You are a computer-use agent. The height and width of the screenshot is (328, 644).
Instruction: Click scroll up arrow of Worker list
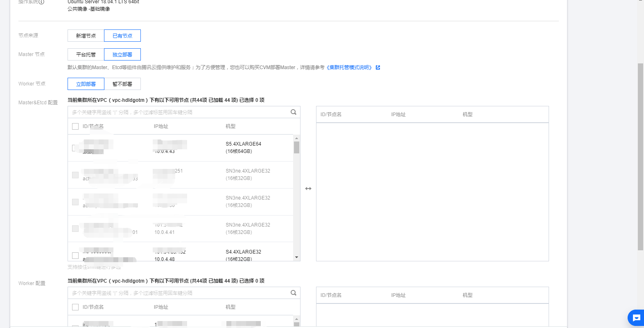click(x=296, y=319)
